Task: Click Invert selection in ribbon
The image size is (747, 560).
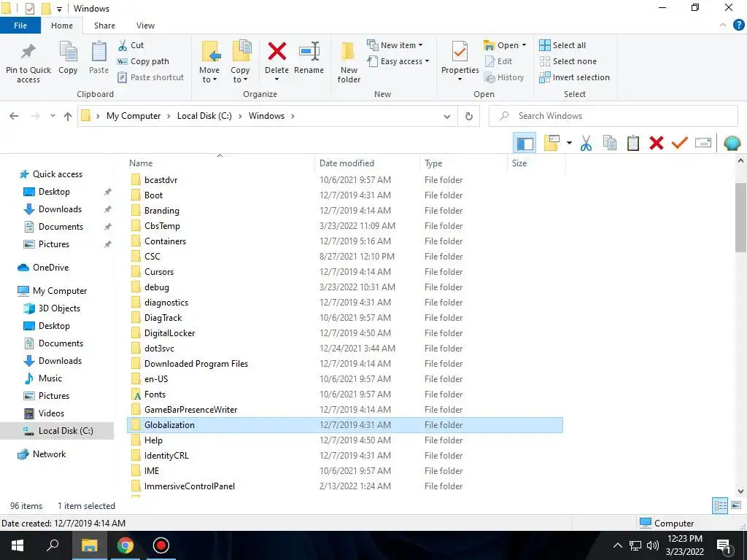Action: (x=575, y=77)
